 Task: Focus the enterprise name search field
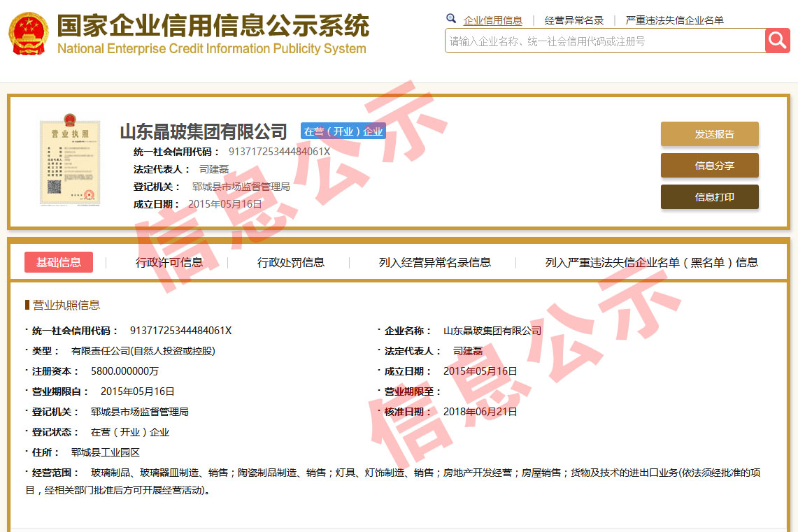tap(604, 41)
